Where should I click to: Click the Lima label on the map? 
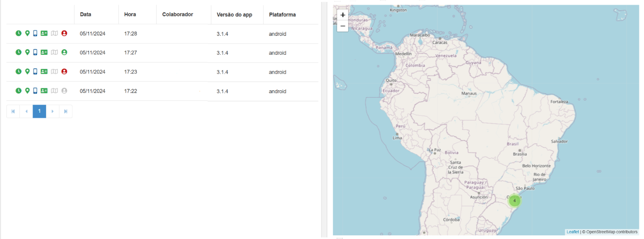pos(397,138)
